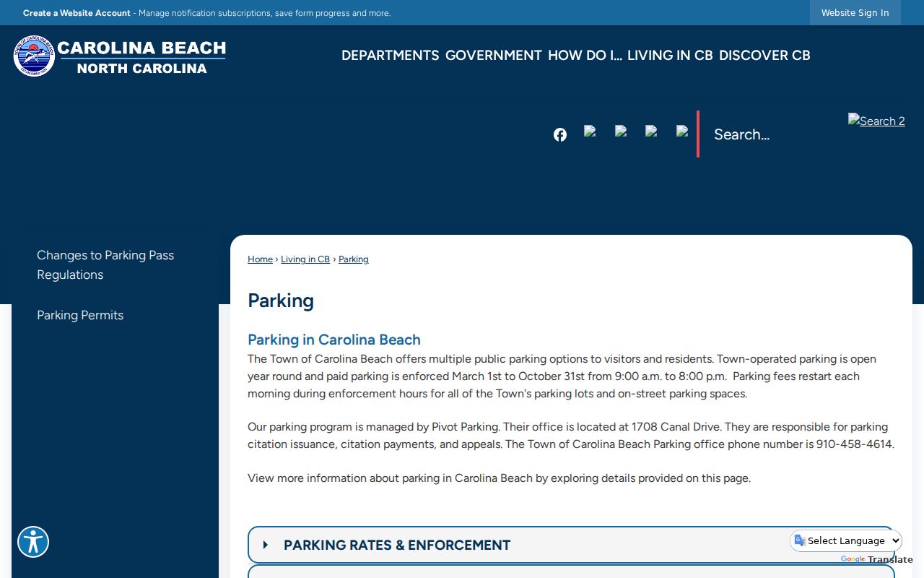The image size is (924, 578).
Task: Click the Parking page title
Action: (281, 301)
